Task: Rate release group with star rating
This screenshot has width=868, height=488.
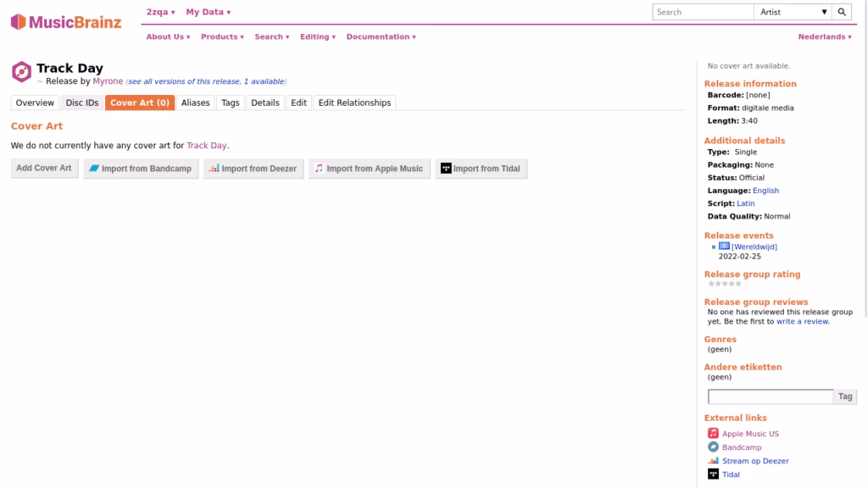Action: coord(725,284)
